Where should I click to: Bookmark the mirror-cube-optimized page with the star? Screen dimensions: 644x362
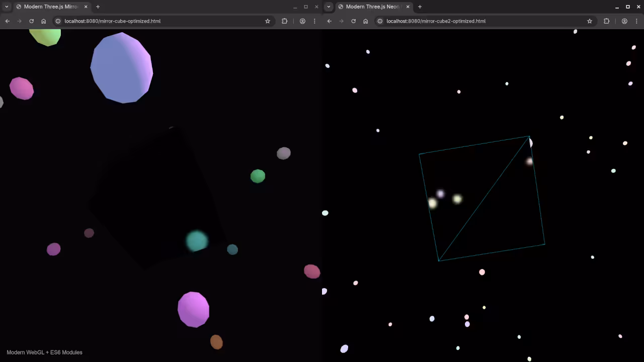tap(268, 21)
